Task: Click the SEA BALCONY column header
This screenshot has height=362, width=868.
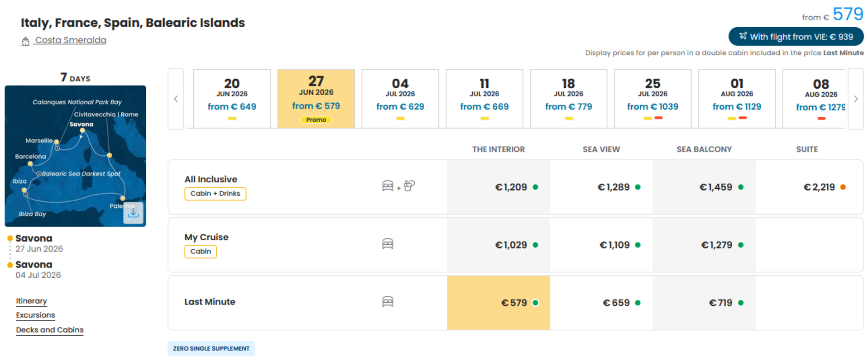Action: (x=704, y=149)
